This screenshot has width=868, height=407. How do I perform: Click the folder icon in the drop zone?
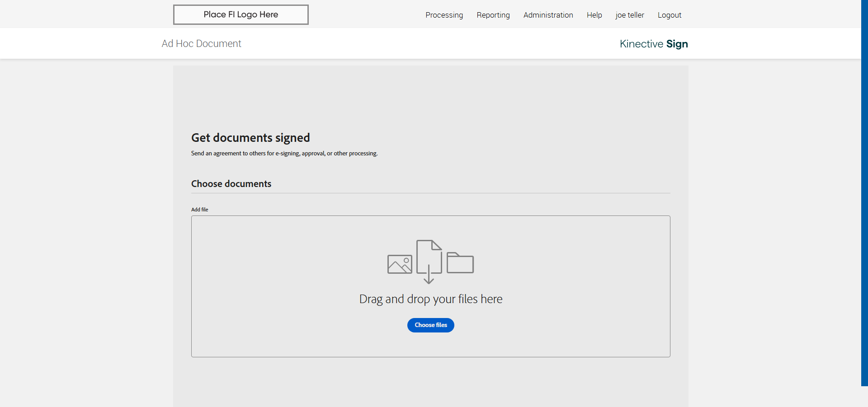(x=460, y=263)
